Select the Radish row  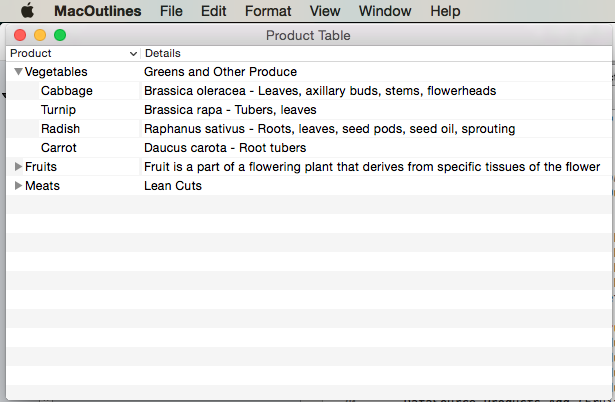click(x=309, y=129)
